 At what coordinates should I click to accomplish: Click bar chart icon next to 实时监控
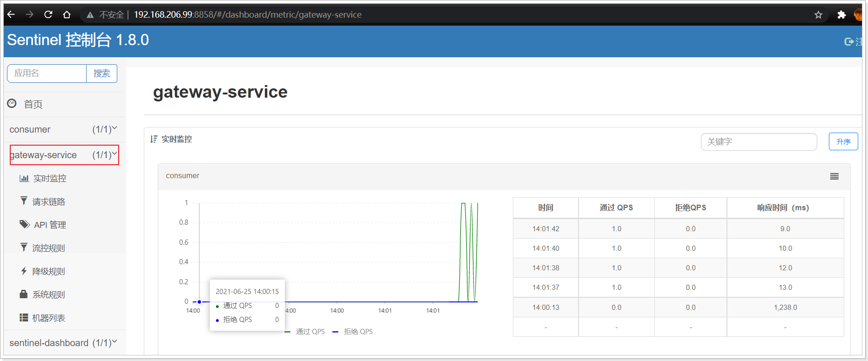pos(24,178)
